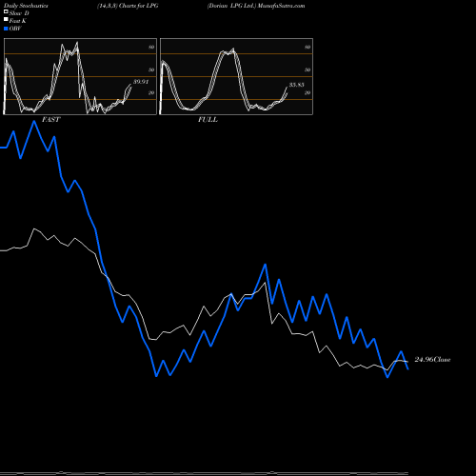Click the FAST chart label

[50, 120]
